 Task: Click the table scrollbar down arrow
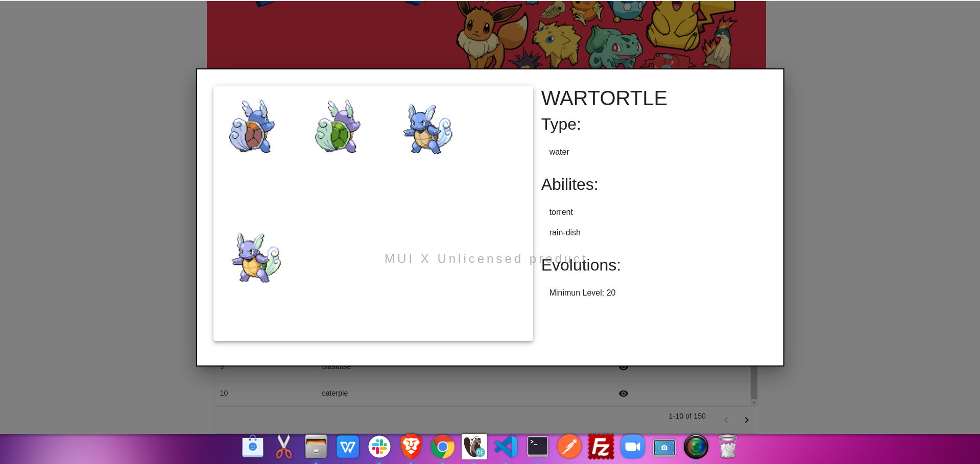point(753,403)
